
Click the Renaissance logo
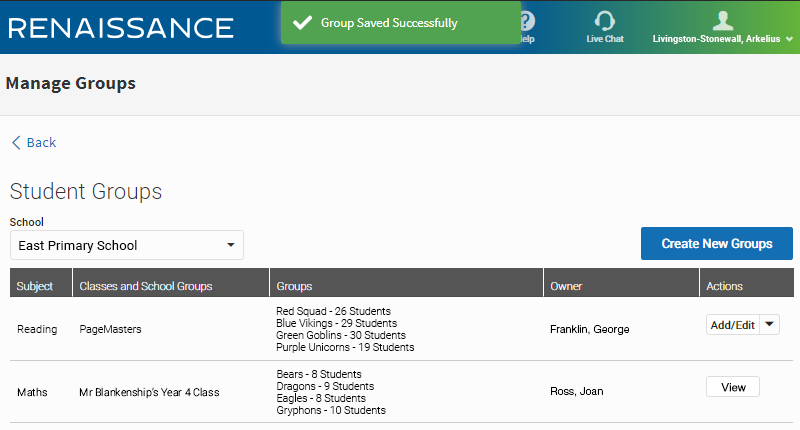[x=121, y=28]
